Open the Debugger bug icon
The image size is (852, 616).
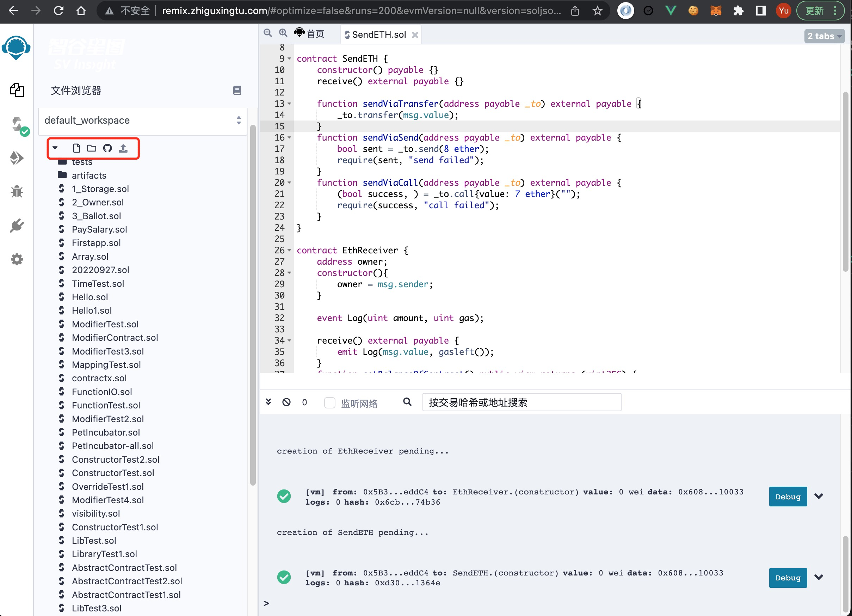[17, 192]
